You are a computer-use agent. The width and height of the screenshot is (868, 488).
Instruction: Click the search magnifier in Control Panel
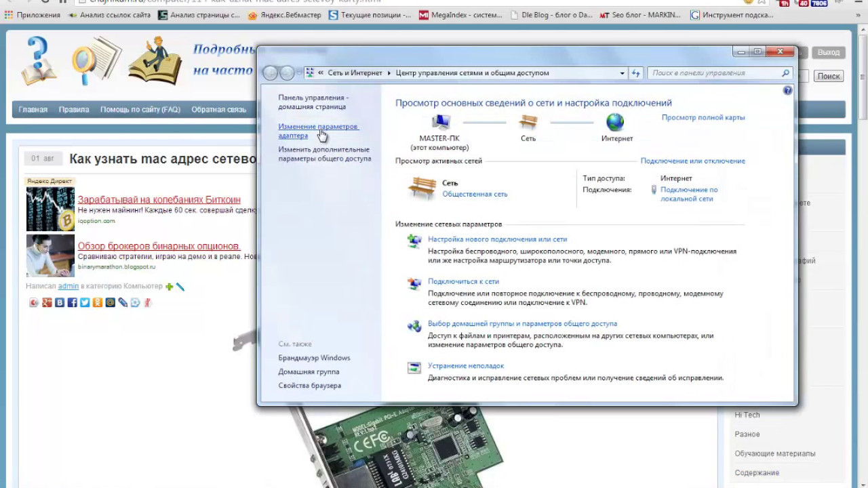coord(785,73)
